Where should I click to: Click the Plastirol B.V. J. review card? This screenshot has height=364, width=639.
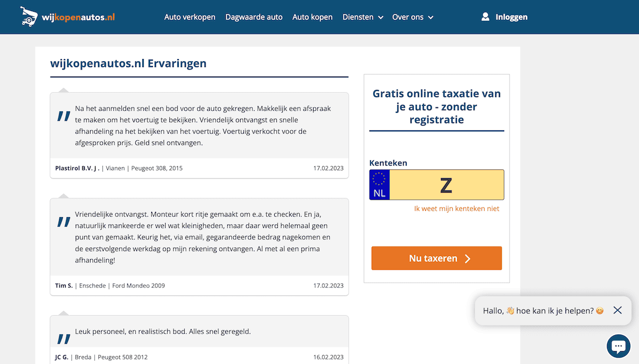tap(199, 126)
